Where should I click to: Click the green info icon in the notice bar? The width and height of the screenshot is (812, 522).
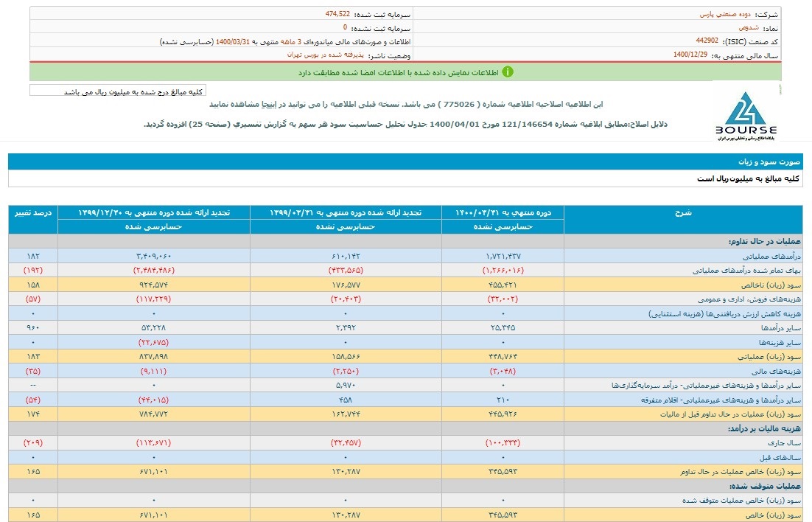coord(508,72)
